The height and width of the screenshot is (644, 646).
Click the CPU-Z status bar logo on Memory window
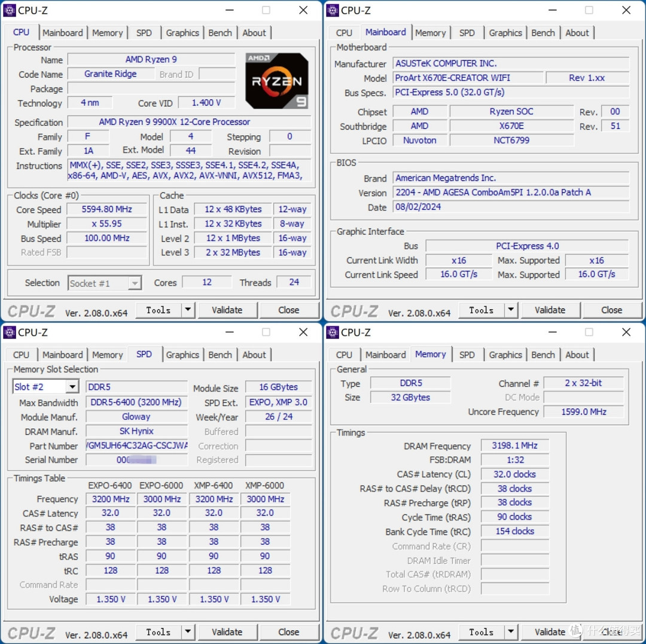(354, 632)
